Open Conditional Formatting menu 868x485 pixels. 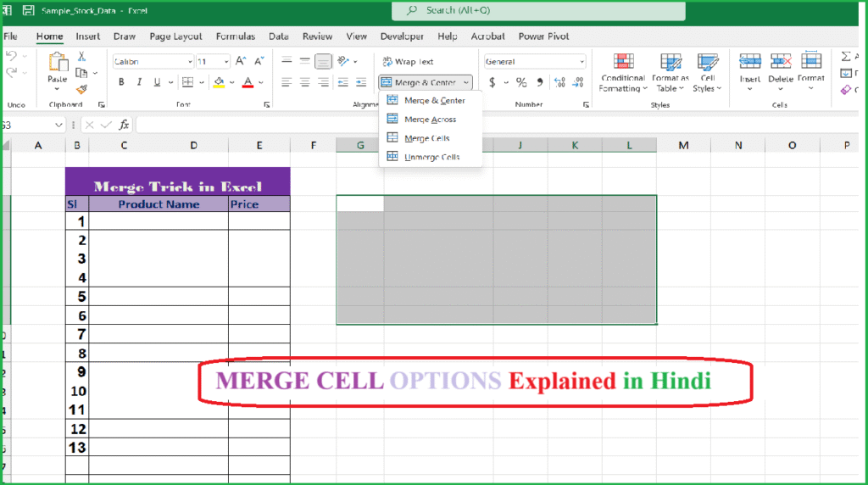[x=623, y=73]
